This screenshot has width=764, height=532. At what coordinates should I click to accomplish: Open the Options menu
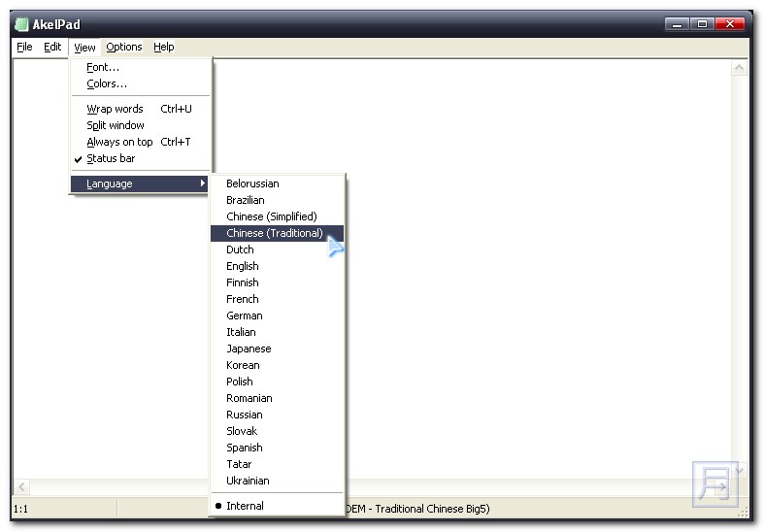click(124, 47)
